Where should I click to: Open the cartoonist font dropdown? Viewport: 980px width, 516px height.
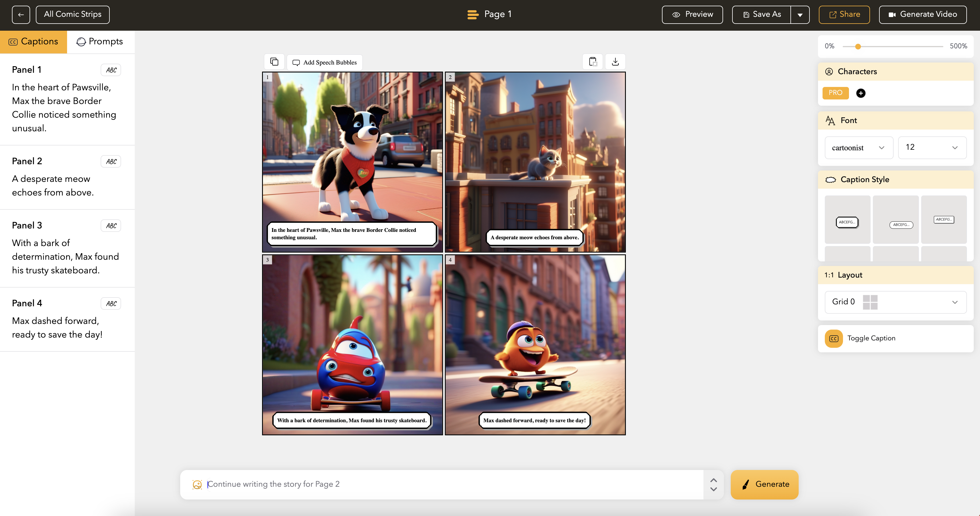[858, 147]
